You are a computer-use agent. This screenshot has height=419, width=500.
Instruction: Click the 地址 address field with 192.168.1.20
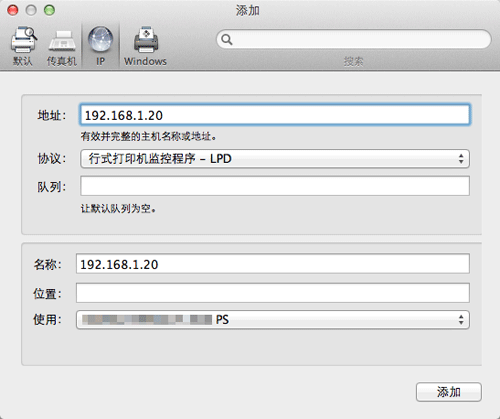pyautogui.click(x=275, y=115)
